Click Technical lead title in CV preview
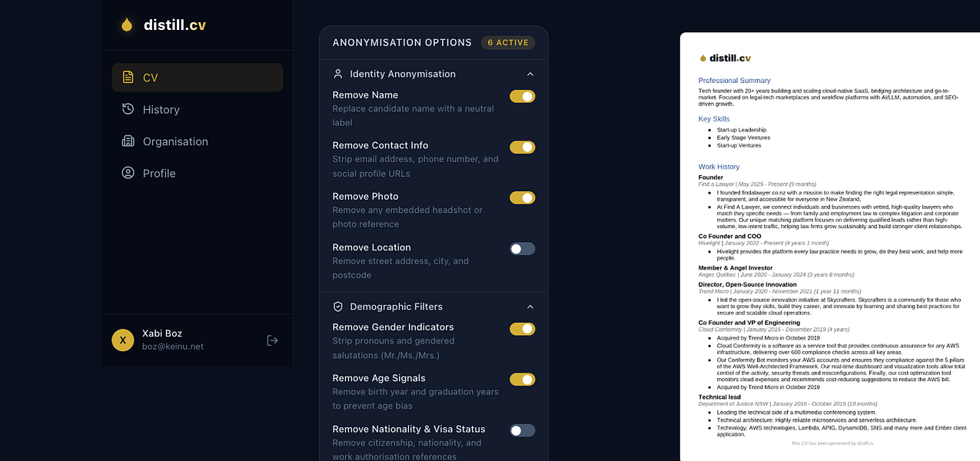980x461 pixels. click(x=719, y=397)
